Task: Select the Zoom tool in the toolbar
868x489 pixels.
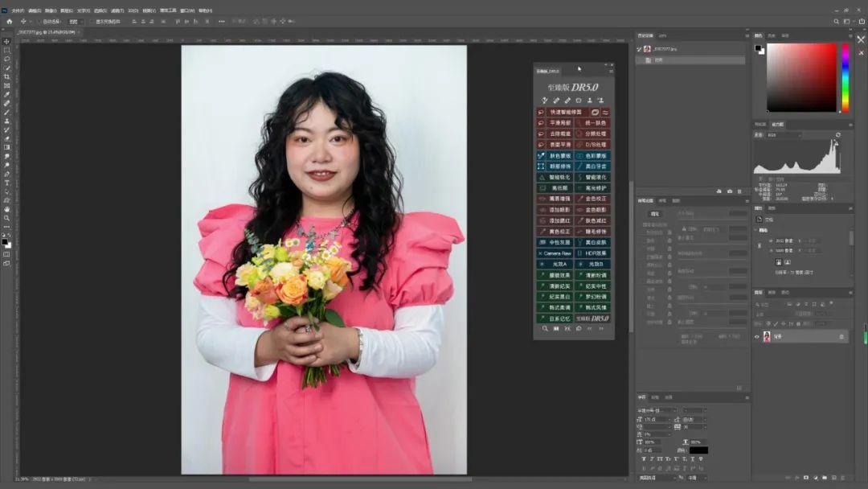Action: point(6,216)
